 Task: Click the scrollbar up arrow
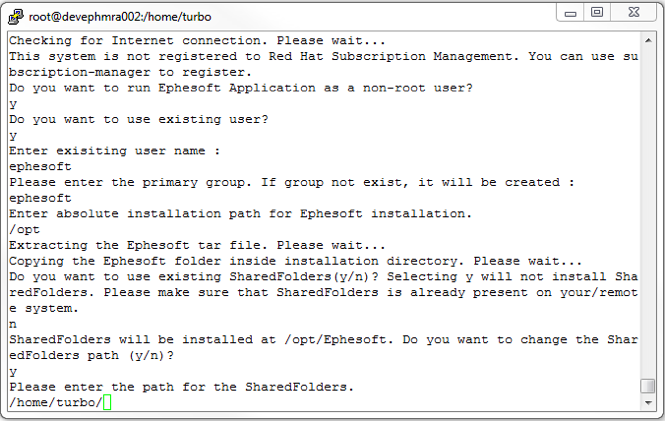click(x=648, y=39)
